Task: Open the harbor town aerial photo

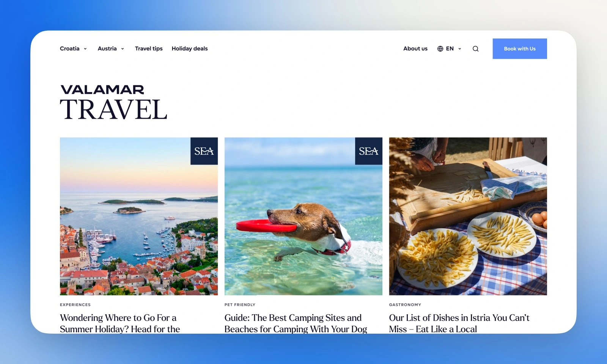Action: (139, 216)
